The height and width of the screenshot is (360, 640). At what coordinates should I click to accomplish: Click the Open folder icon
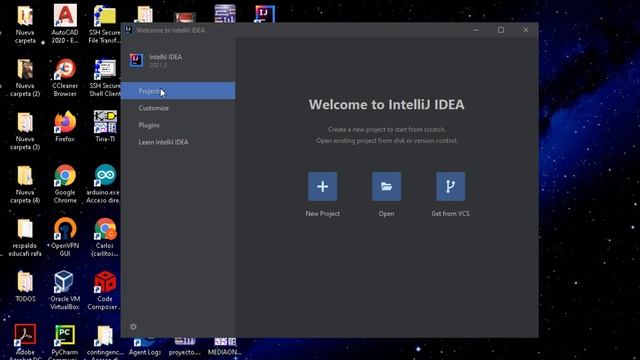coord(386,187)
